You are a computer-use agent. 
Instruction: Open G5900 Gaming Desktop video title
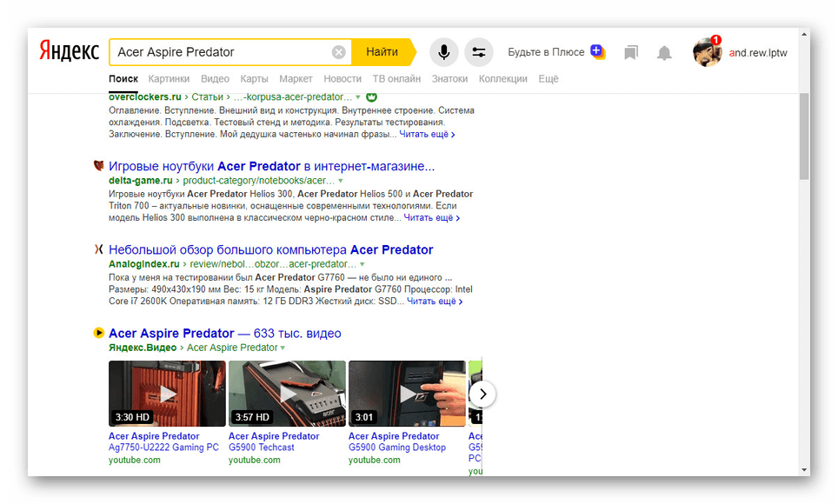point(396,441)
